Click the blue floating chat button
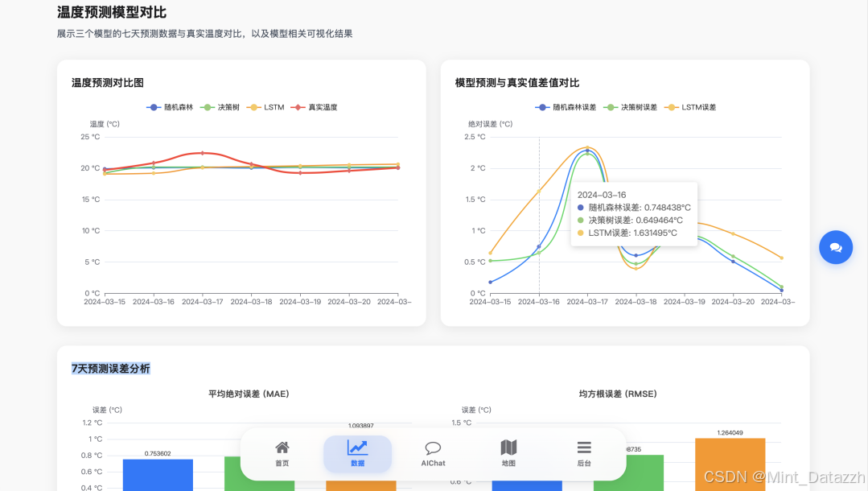This screenshot has height=491, width=868. 835,247
